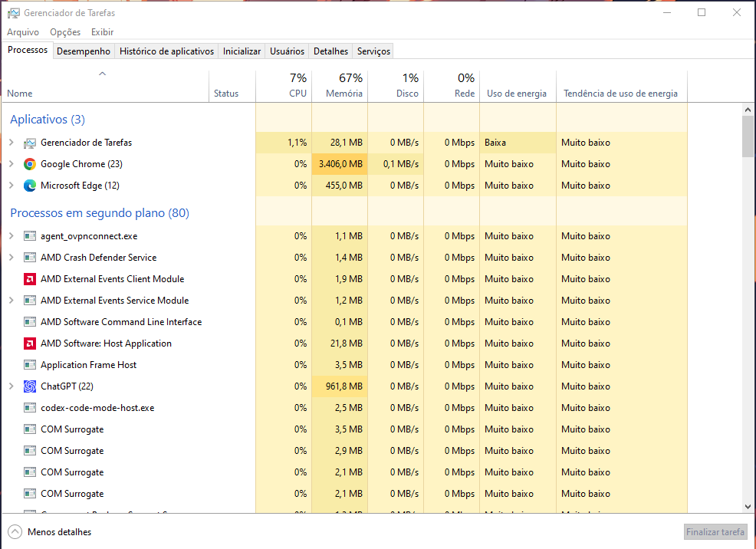The width and height of the screenshot is (756, 549).
Task: Click the 0,1 MB/s disk cell
Action: (x=396, y=164)
